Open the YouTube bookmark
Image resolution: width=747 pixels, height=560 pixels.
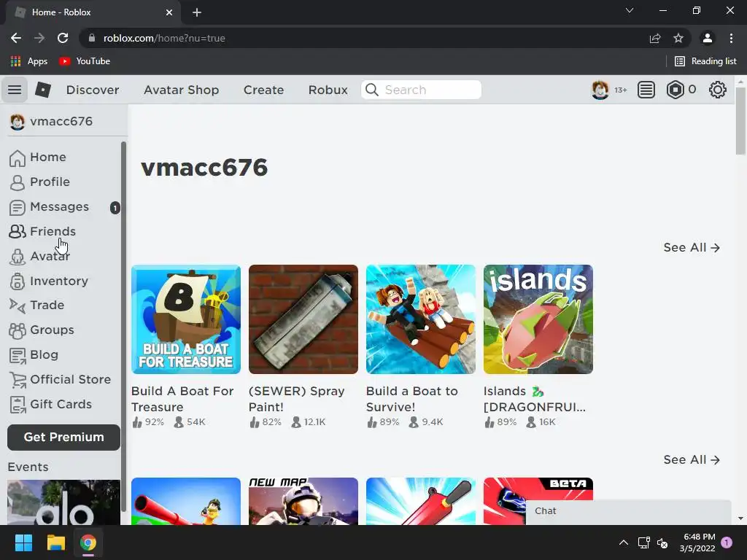(x=85, y=61)
